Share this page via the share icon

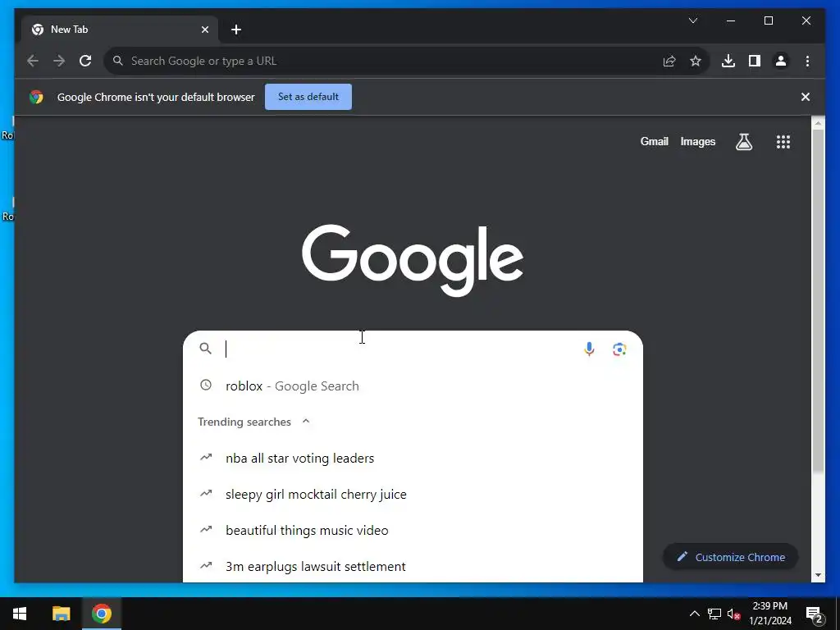(x=669, y=61)
